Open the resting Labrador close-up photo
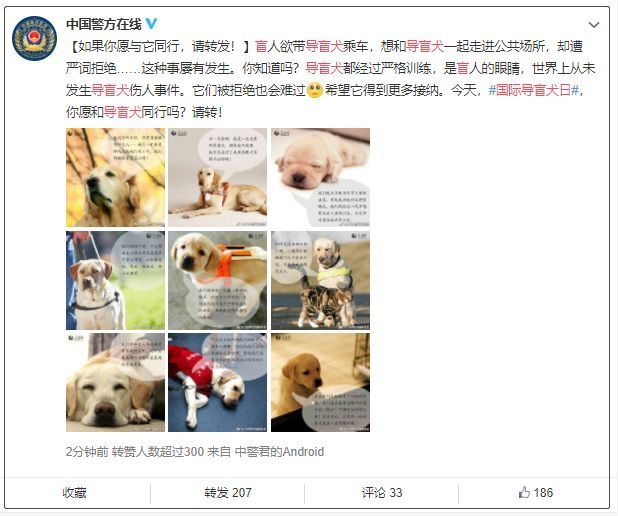This screenshot has height=516, width=618. pos(115,382)
